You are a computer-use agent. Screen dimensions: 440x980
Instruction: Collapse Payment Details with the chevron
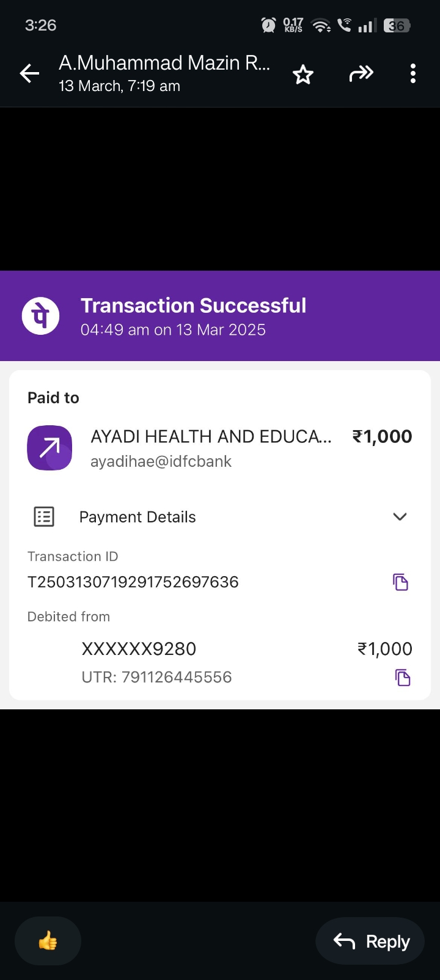(400, 517)
